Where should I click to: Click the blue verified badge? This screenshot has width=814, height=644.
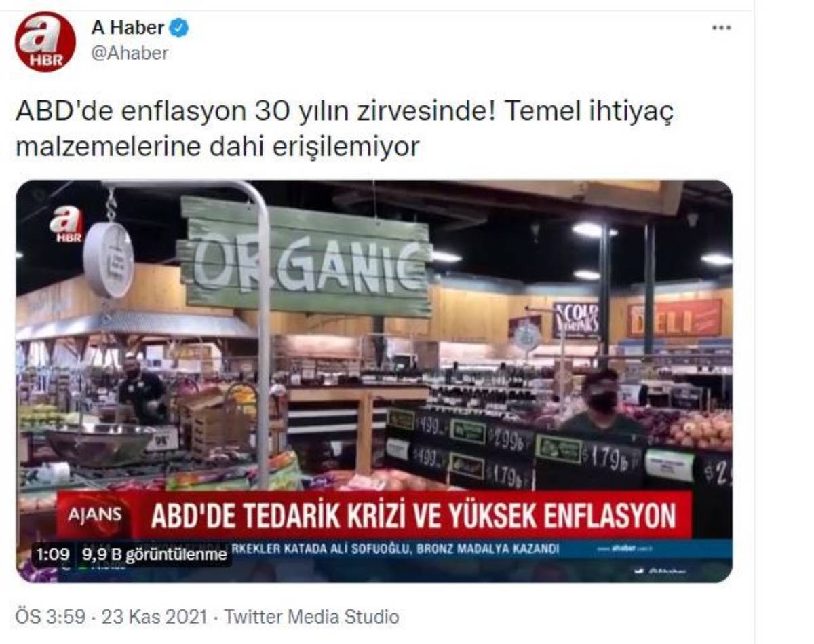pos(179,28)
